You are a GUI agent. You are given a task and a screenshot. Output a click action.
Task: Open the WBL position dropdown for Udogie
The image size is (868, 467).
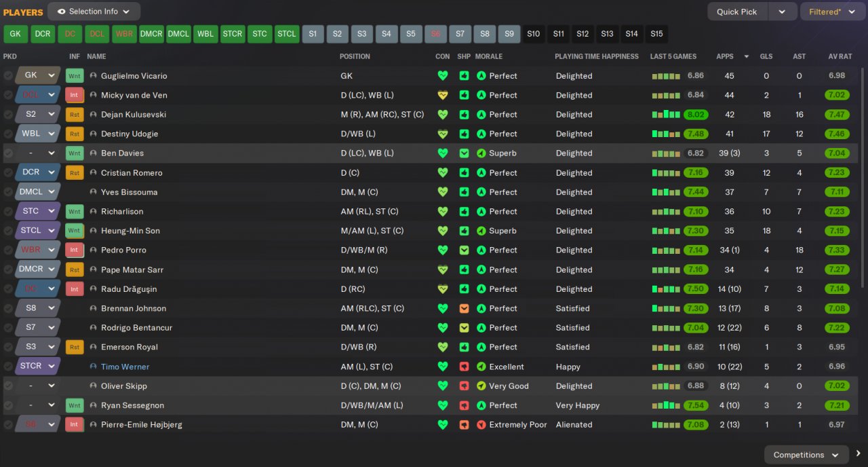37,134
